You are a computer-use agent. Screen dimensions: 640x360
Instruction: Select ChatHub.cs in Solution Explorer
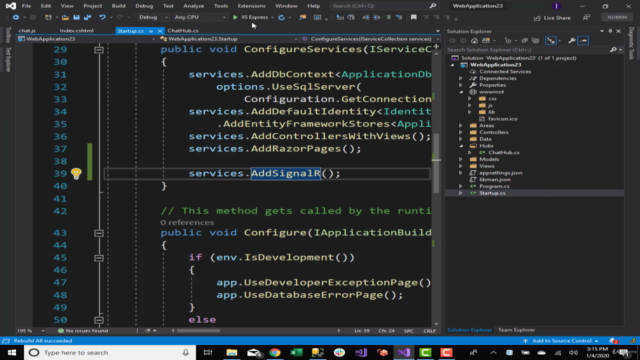pyautogui.click(x=504, y=152)
